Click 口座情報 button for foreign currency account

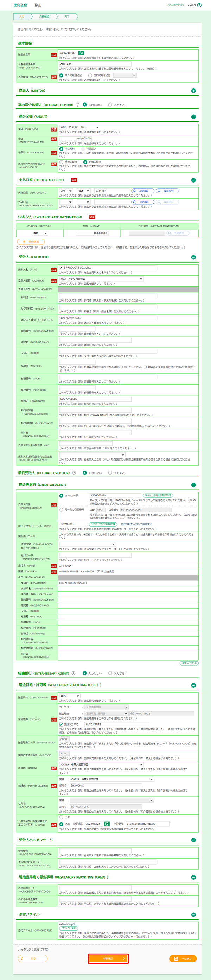pyautogui.click(x=143, y=202)
